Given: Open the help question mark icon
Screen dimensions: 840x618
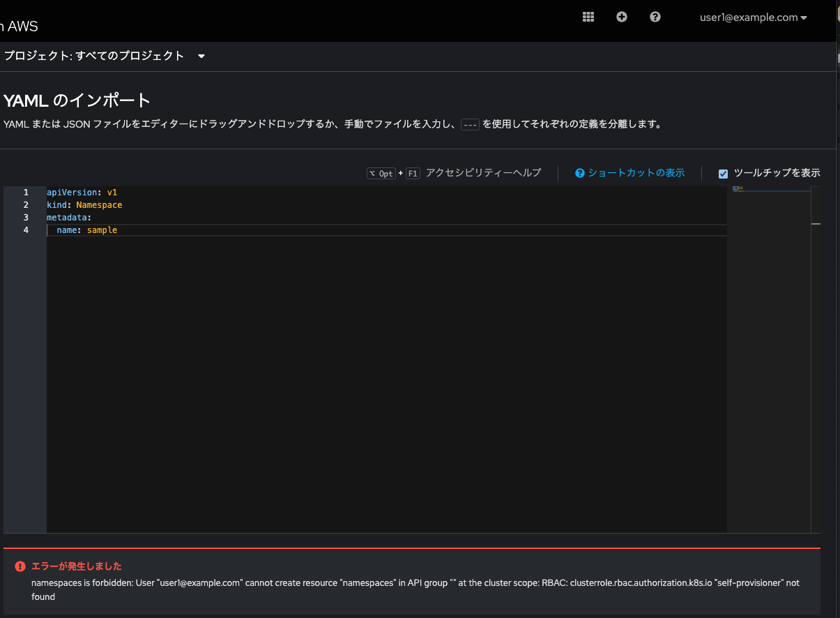Looking at the screenshot, I should [655, 17].
